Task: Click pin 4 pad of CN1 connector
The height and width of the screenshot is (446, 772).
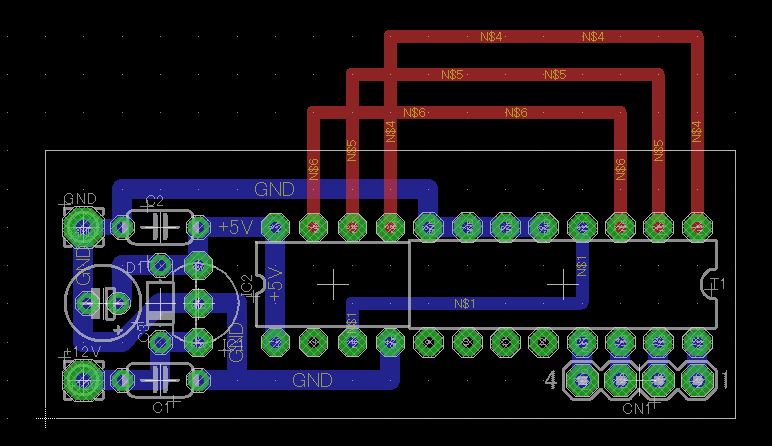Action: pyautogui.click(x=582, y=380)
